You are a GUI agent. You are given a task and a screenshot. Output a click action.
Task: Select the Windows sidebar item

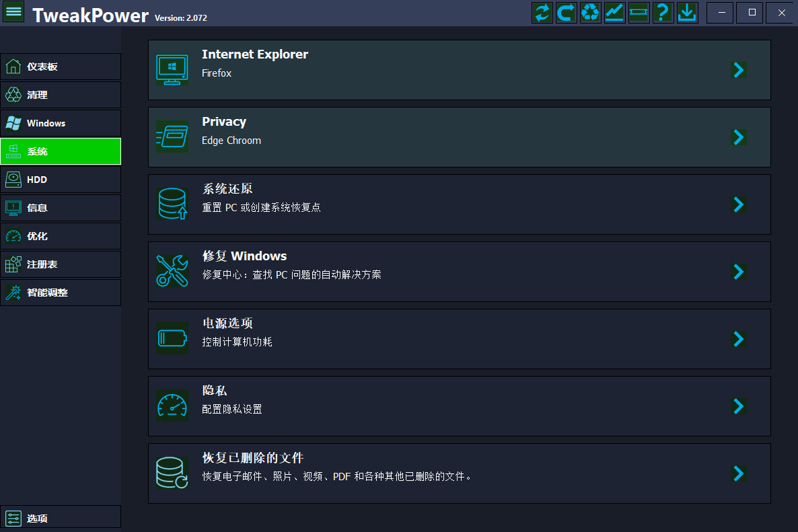(61, 123)
